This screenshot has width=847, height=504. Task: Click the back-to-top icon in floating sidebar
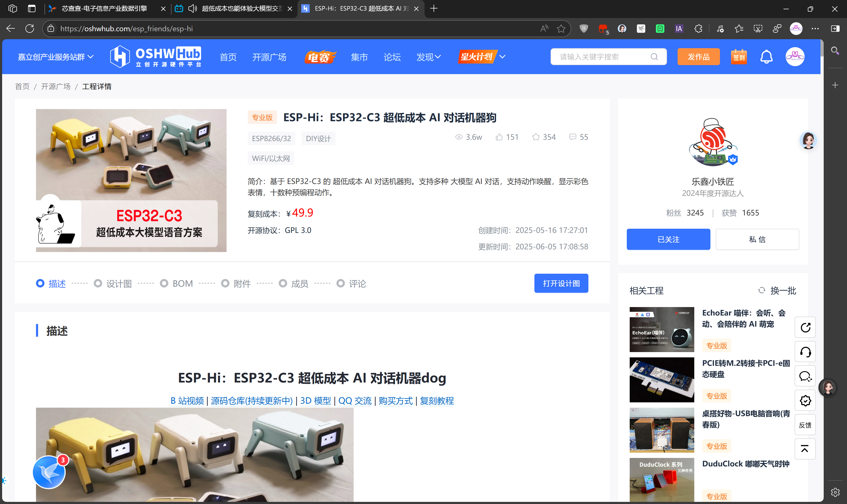pyautogui.click(x=805, y=449)
